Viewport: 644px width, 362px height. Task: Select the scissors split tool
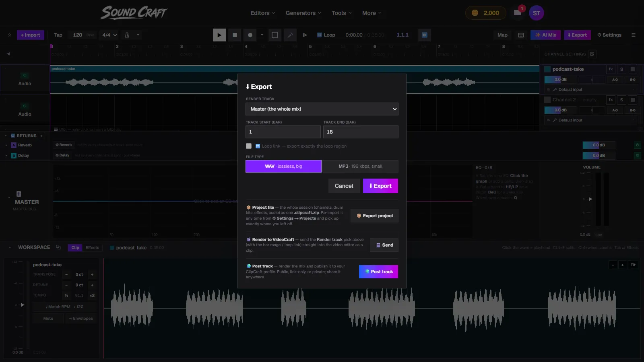coord(305,35)
